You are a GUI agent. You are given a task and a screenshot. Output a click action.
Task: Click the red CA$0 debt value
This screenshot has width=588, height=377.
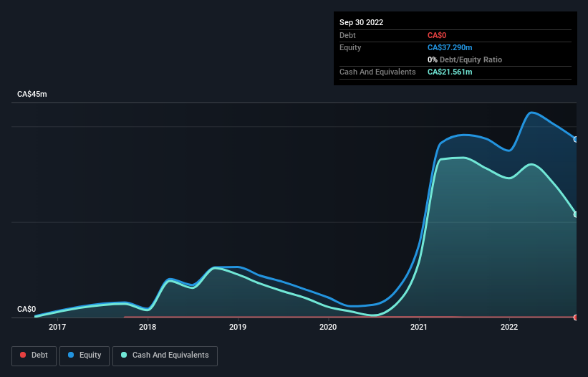click(x=437, y=35)
